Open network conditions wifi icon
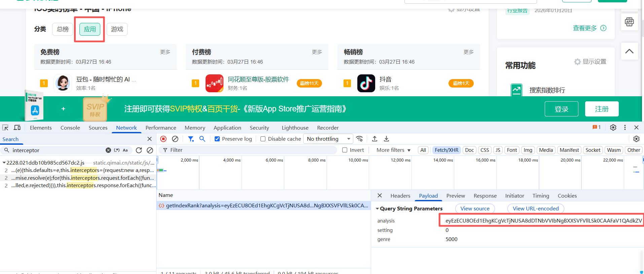Screen dimensions: 644x274 360,139
